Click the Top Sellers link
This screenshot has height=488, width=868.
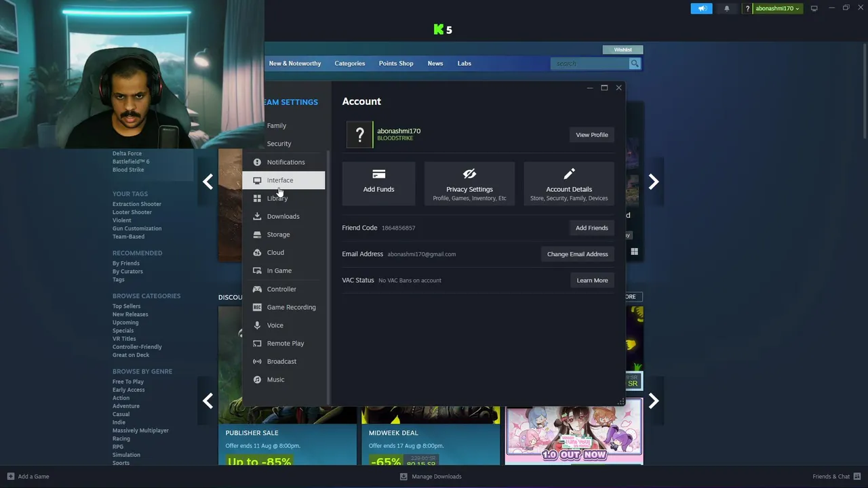coord(126,306)
